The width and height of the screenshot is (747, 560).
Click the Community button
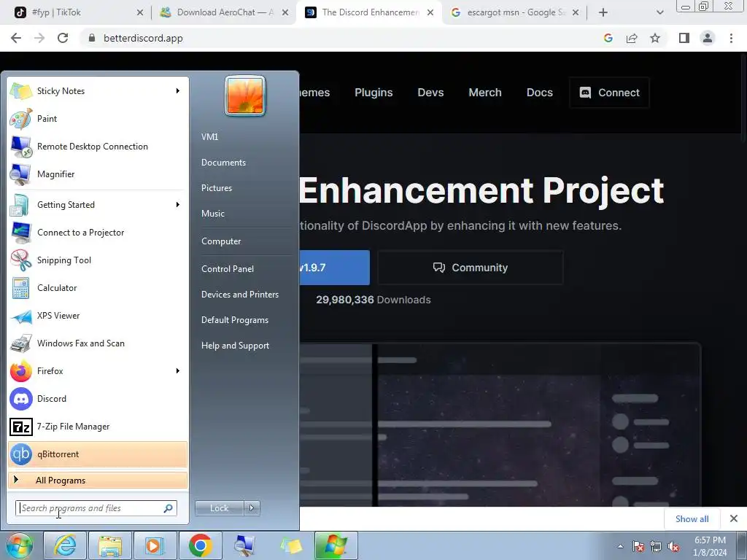471,268
